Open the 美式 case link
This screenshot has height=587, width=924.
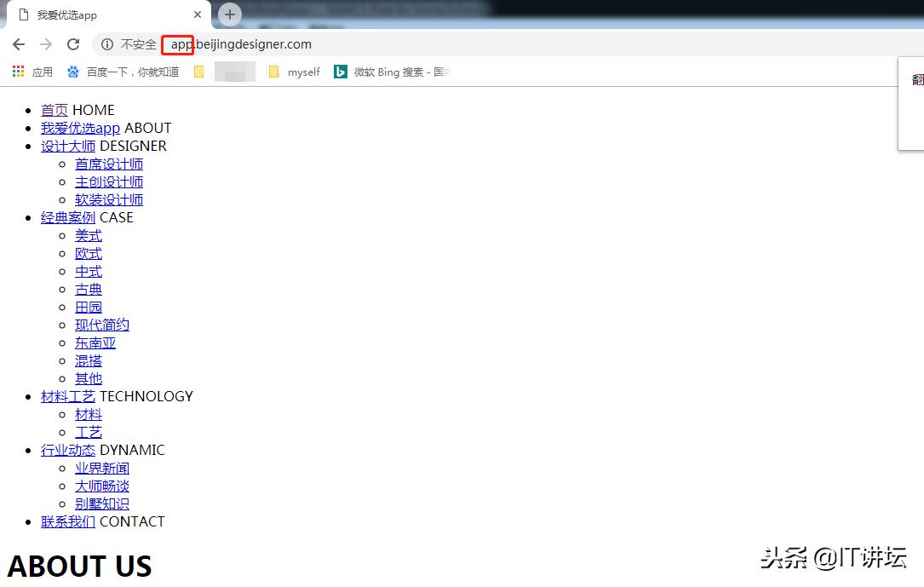[89, 236]
